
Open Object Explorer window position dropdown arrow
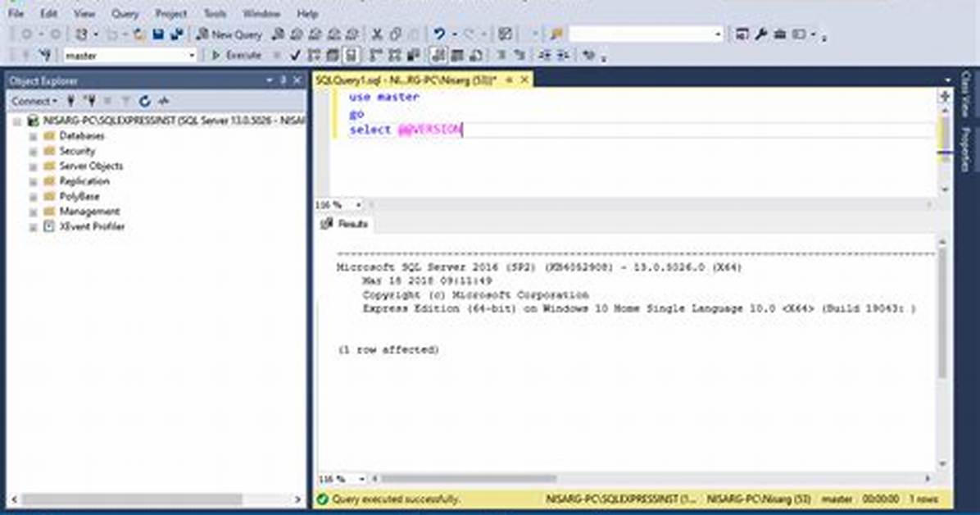coord(270,80)
